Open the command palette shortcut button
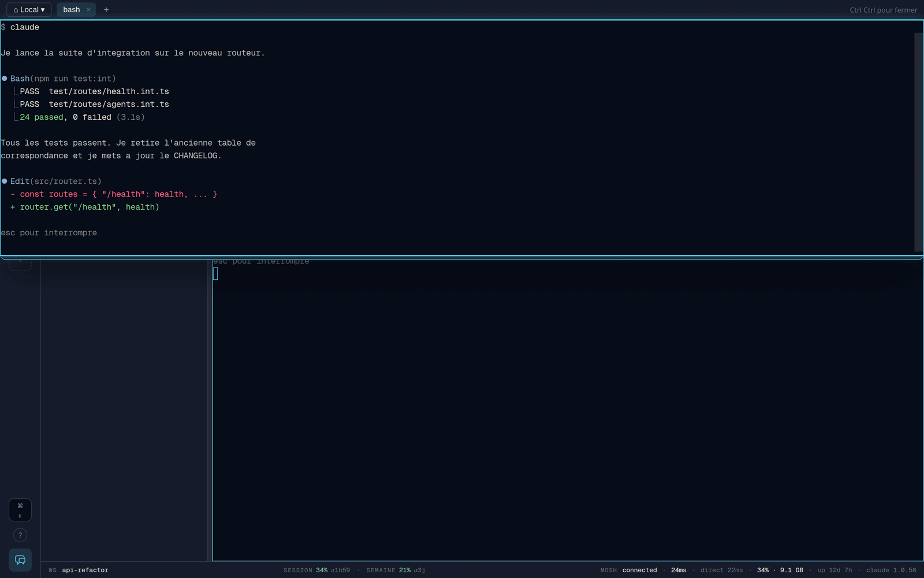The image size is (924, 578). pyautogui.click(x=20, y=510)
